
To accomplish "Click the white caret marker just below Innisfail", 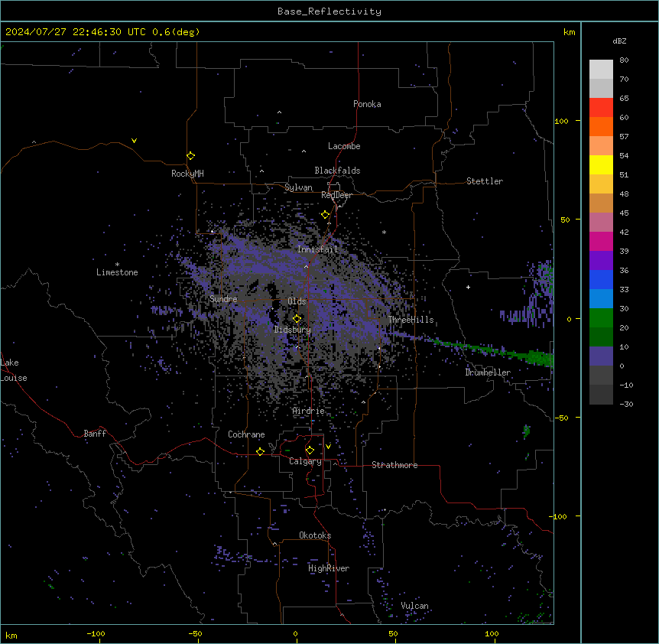I will [x=306, y=266].
